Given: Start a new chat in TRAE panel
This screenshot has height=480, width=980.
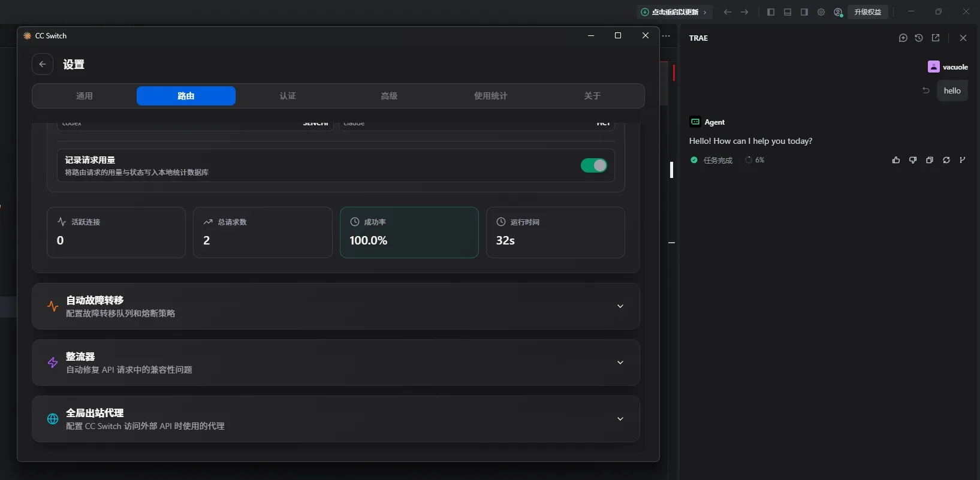Looking at the screenshot, I should point(903,38).
